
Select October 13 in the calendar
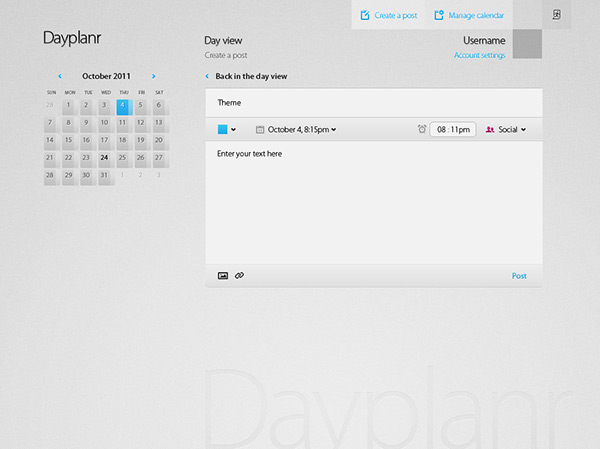coord(160,124)
